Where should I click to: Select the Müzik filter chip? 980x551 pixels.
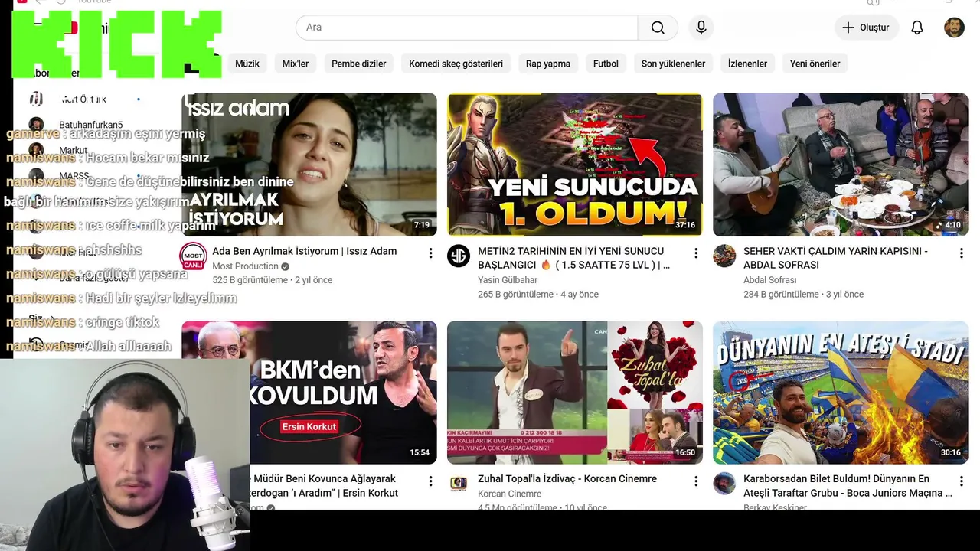tap(247, 64)
